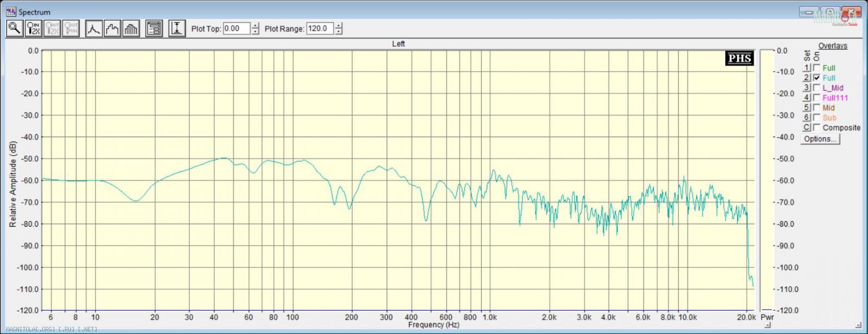Decrease Plot Range with down arrow
This screenshot has width=868, height=334.
339,31
